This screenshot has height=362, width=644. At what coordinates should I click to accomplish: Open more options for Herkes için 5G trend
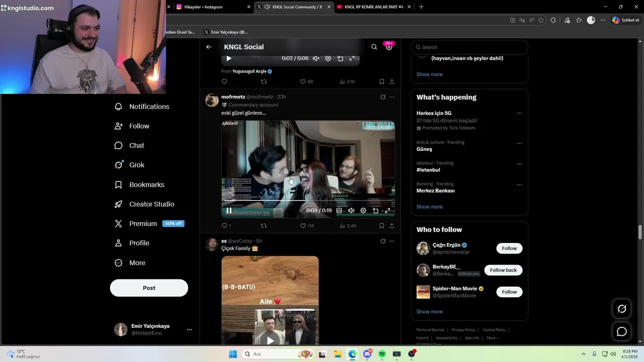coord(519,114)
